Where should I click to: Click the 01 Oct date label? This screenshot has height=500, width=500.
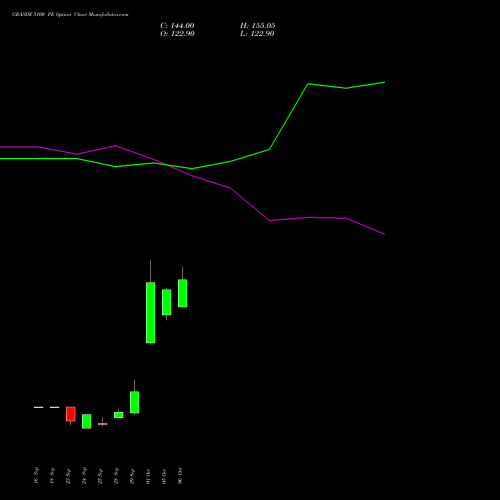coord(148,476)
